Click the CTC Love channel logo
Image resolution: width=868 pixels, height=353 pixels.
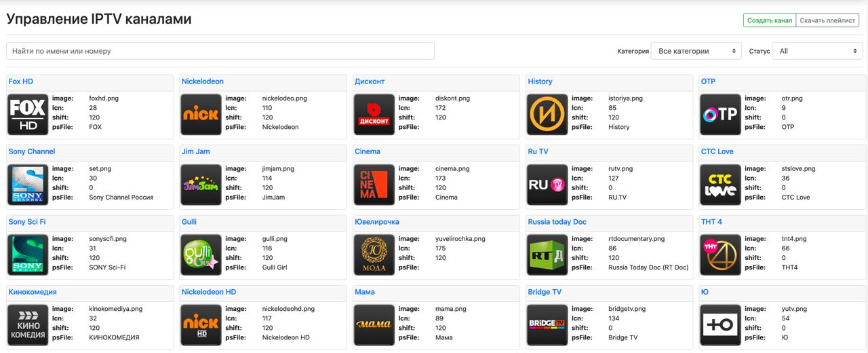721,185
